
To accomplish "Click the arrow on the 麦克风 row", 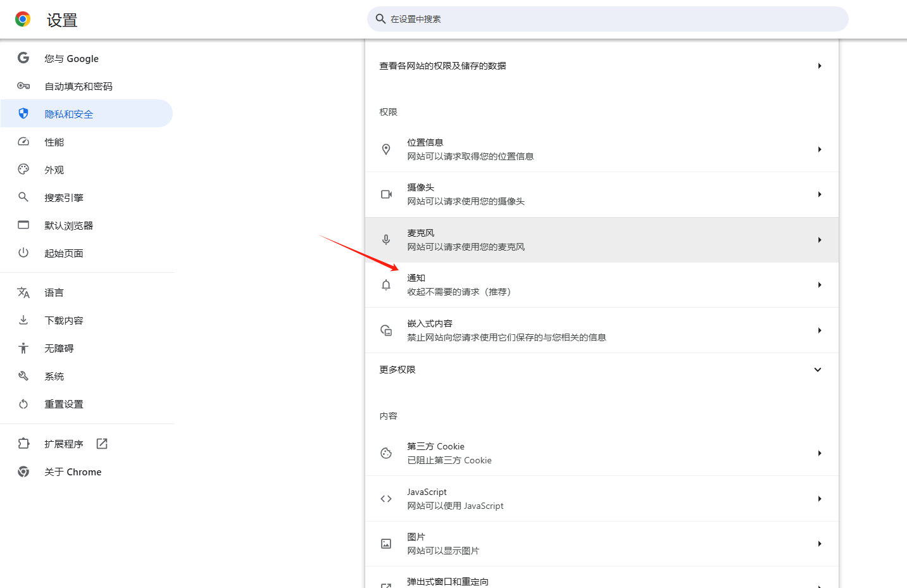I will (820, 240).
